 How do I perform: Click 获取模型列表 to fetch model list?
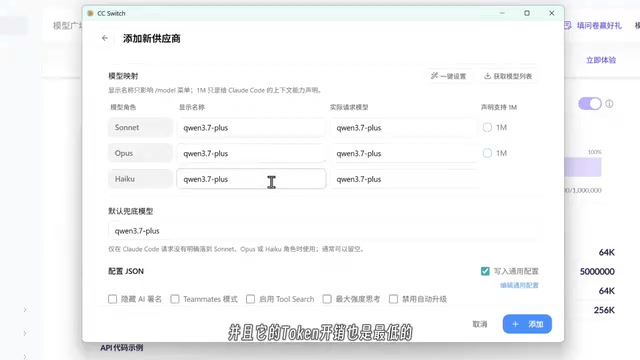click(x=508, y=76)
